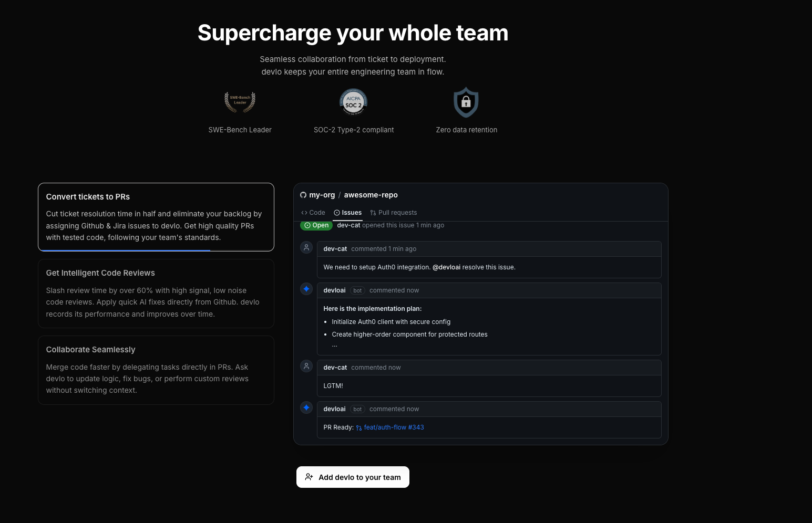Select the Convert tickets to PRs card
This screenshot has width=812, height=523.
coord(156,217)
